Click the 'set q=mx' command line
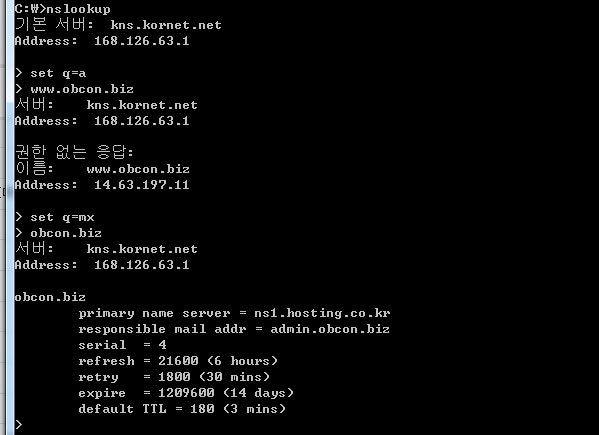 [x=55, y=217]
